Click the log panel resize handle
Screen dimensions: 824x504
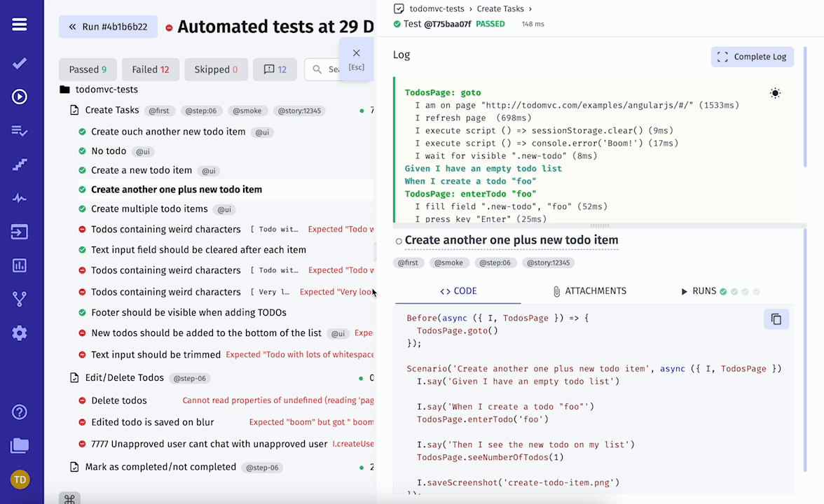[600, 225]
